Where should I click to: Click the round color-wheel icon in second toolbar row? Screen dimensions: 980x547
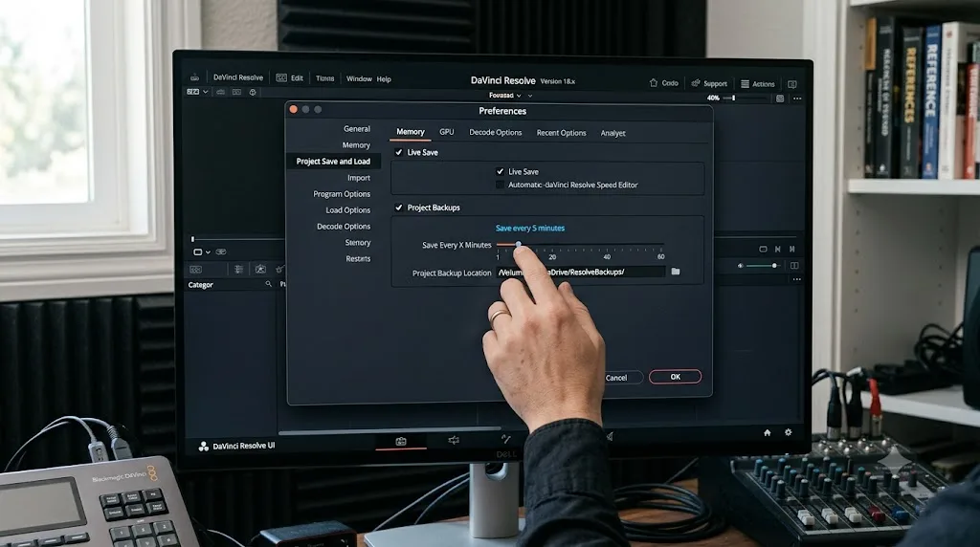[x=253, y=92]
